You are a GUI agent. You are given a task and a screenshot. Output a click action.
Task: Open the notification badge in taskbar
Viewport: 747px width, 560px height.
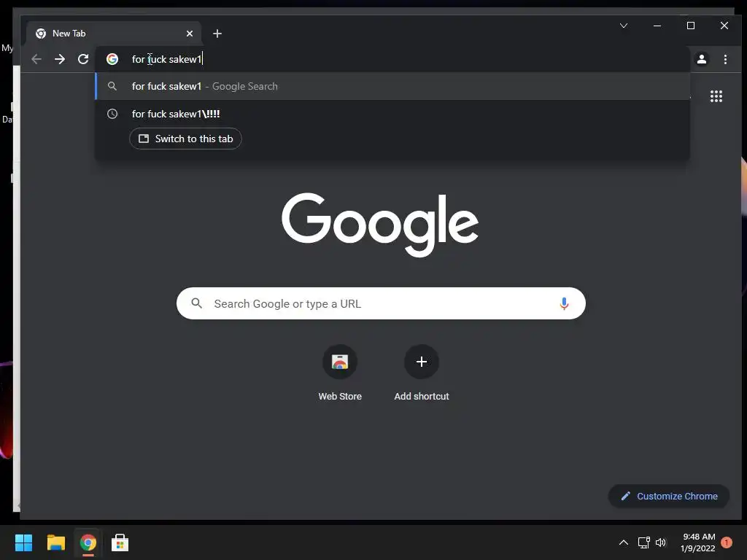click(x=727, y=542)
